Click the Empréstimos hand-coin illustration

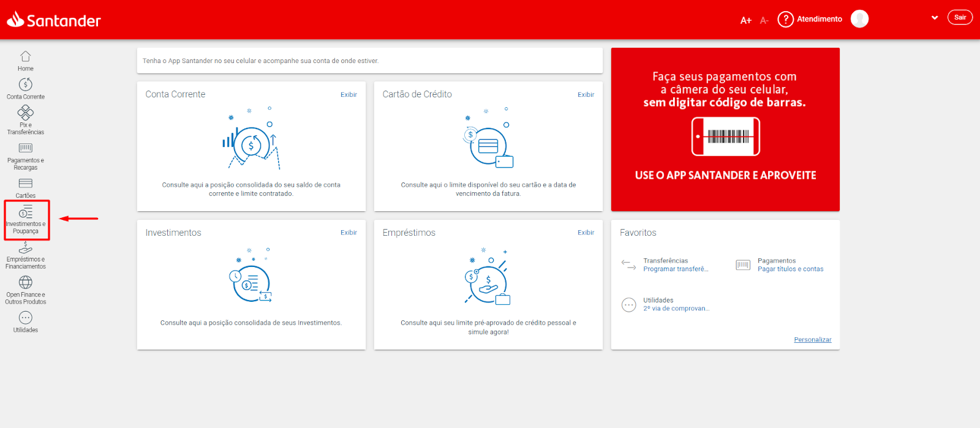click(x=488, y=277)
